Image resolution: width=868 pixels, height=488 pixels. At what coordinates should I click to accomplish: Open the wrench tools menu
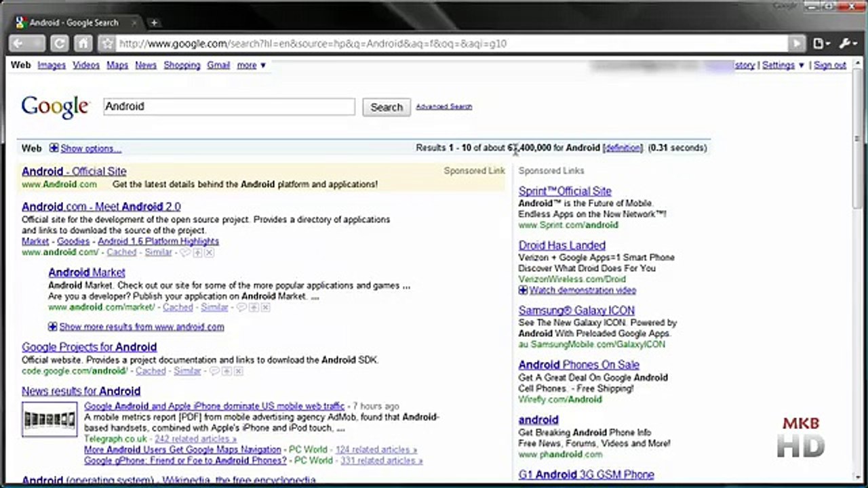[848, 43]
